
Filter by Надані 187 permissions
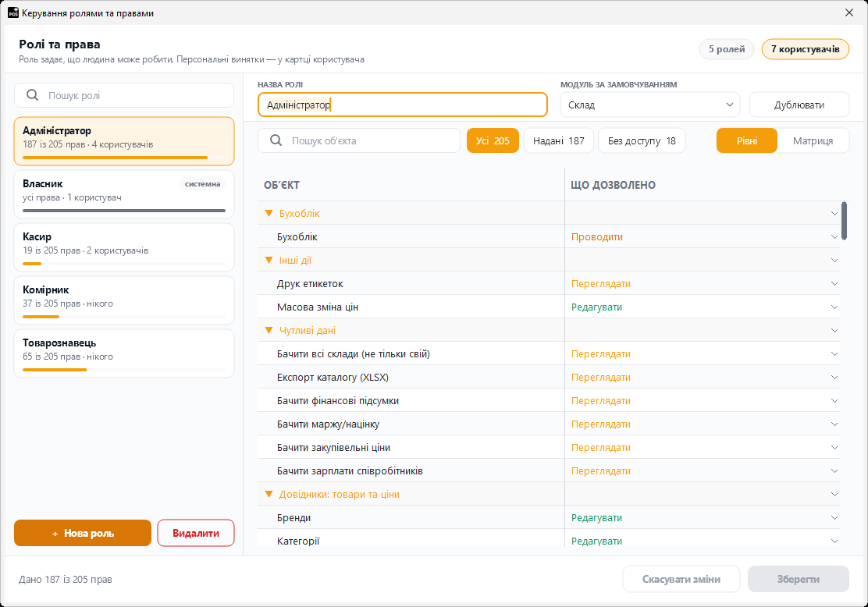tap(559, 140)
